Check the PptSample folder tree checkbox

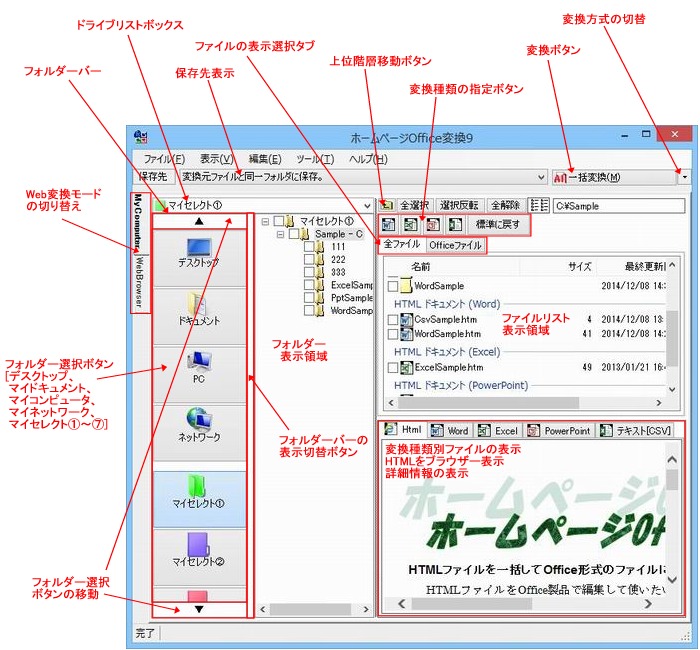point(309,297)
